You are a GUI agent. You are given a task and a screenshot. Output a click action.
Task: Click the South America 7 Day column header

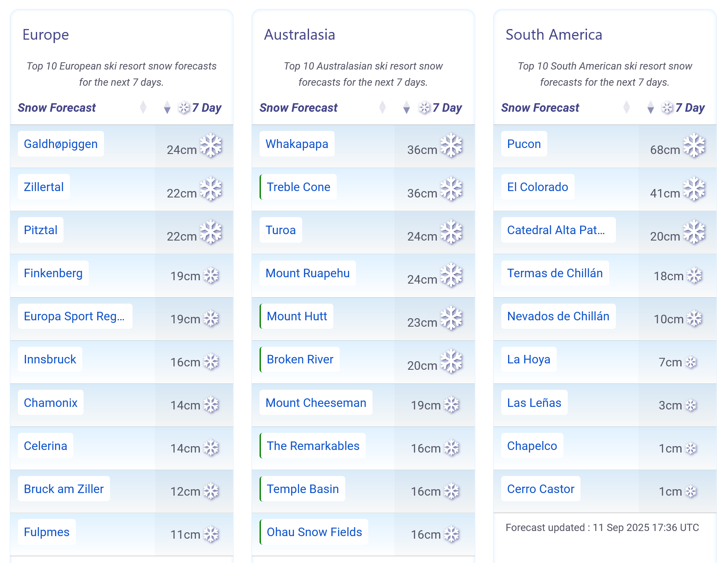click(x=683, y=108)
